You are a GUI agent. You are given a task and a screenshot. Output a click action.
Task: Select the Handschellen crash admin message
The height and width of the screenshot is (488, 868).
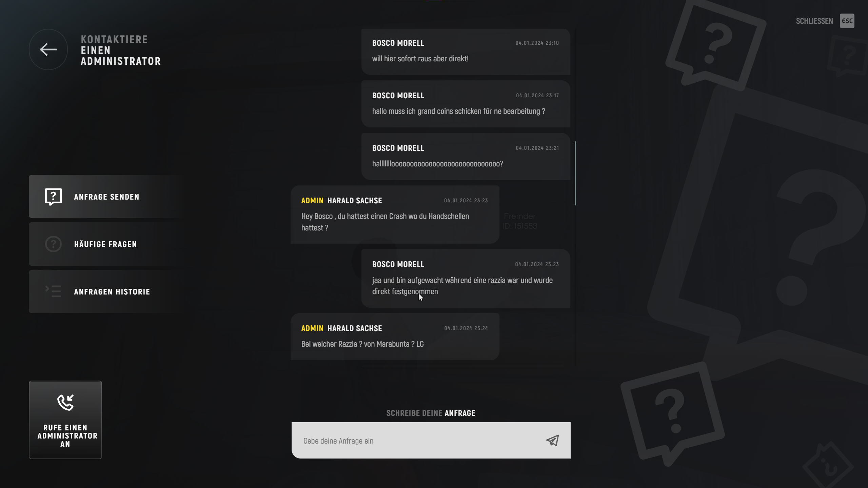pos(395,215)
